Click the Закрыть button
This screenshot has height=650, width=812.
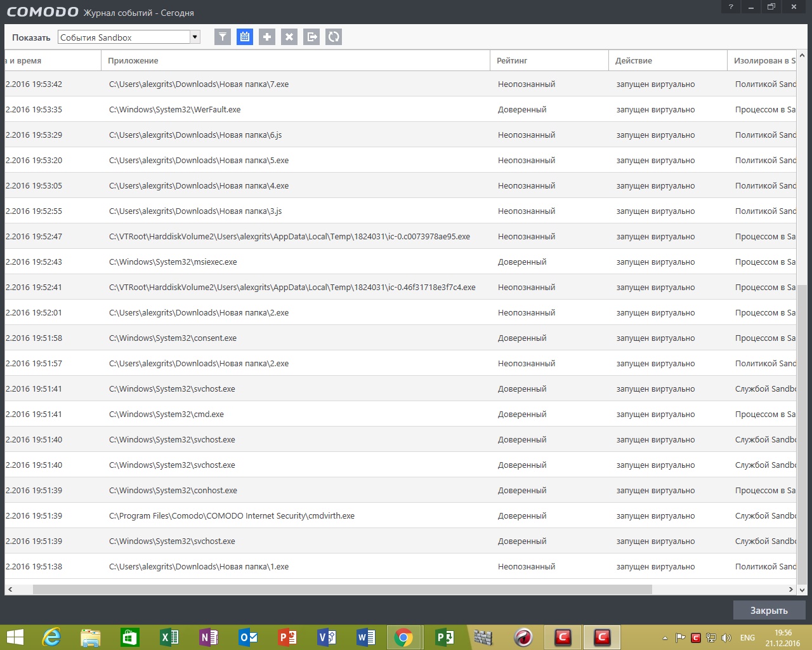(769, 610)
